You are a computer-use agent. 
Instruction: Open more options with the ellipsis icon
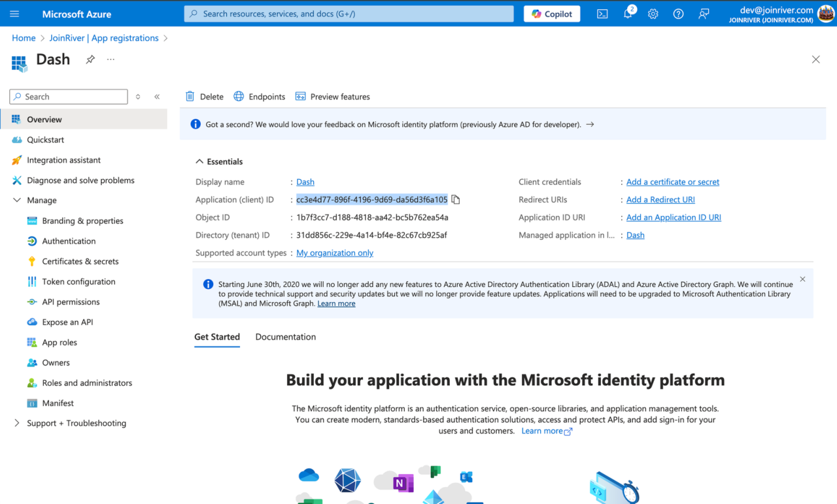(110, 59)
